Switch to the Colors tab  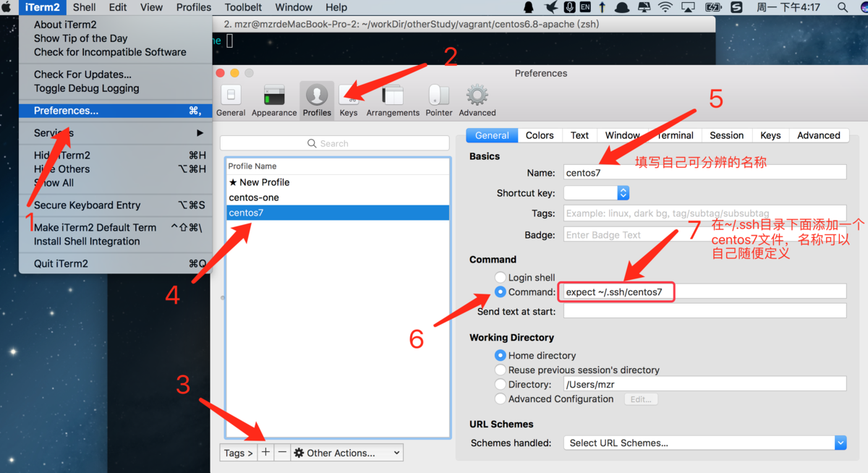point(540,135)
